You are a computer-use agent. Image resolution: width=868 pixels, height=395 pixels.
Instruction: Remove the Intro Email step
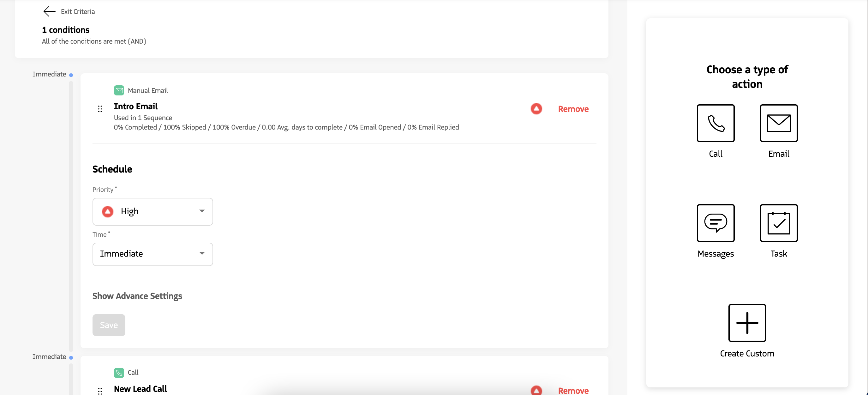point(573,109)
